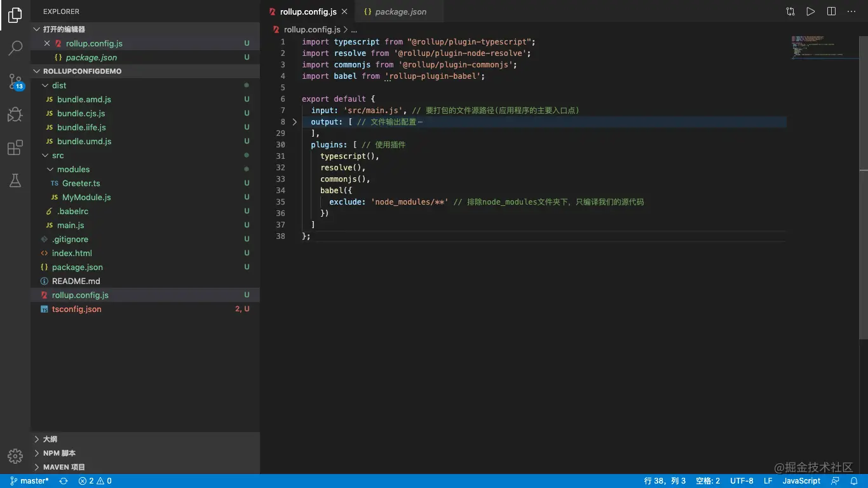Click the Run play button in editor toolbar
Viewport: 868px width, 488px height.
[x=810, y=11]
